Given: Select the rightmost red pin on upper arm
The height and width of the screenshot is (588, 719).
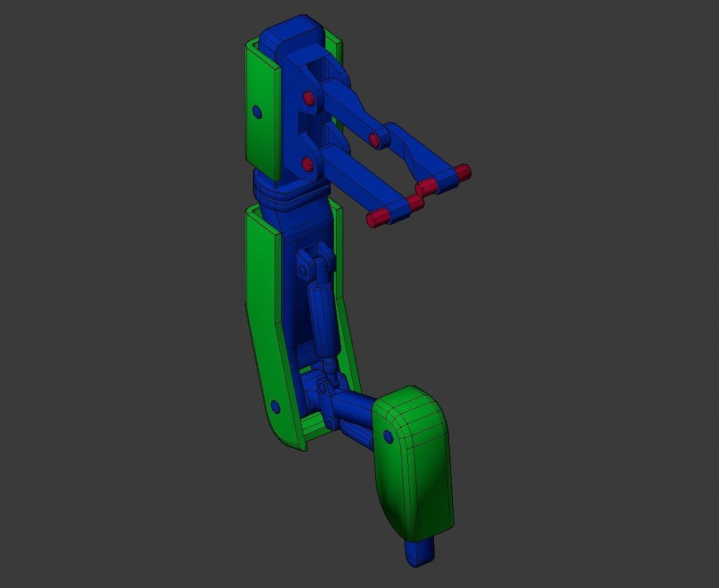Looking at the screenshot, I should point(463,172).
